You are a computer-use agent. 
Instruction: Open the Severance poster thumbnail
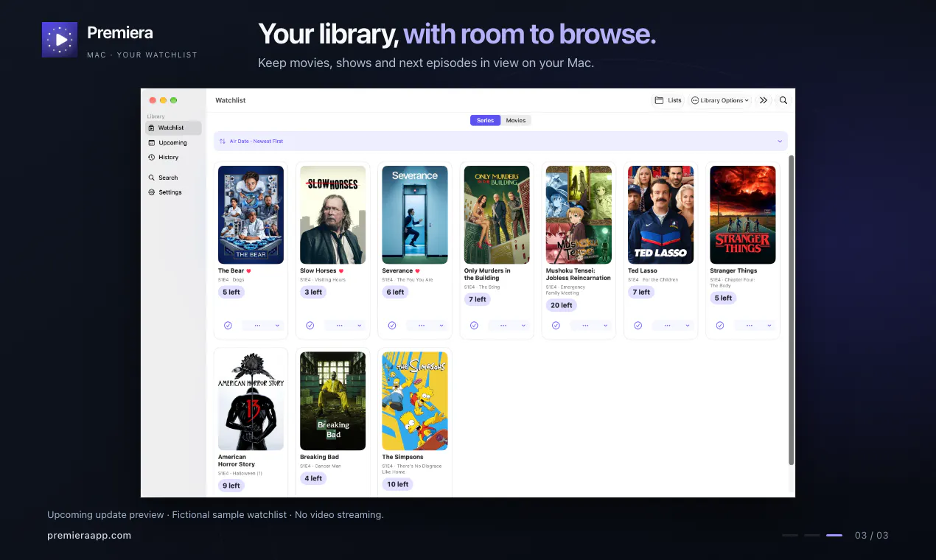pos(415,214)
